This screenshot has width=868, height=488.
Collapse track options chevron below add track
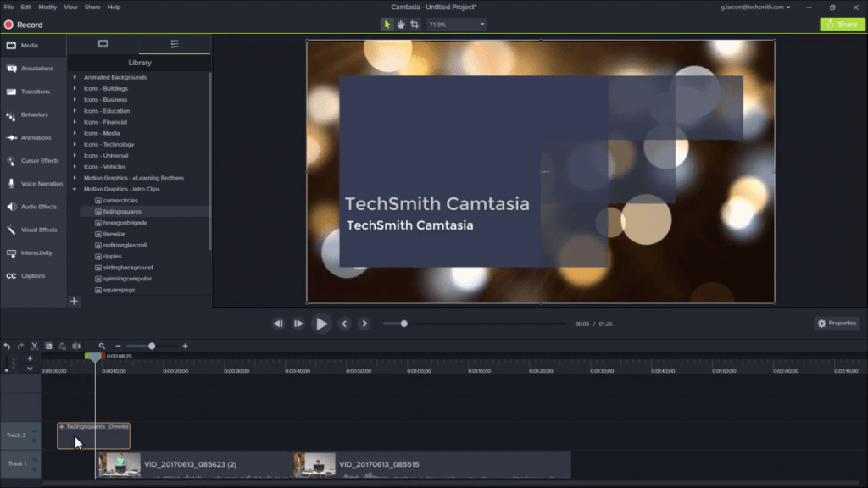pos(30,369)
